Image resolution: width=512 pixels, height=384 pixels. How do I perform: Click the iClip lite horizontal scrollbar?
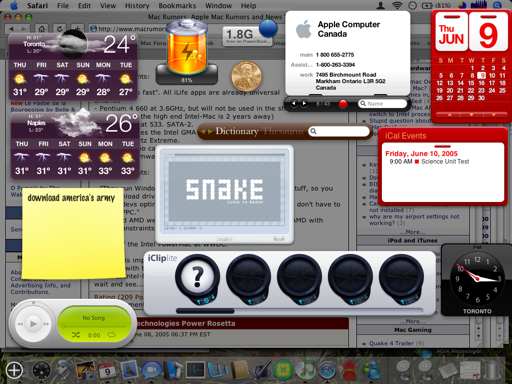[x=299, y=311]
